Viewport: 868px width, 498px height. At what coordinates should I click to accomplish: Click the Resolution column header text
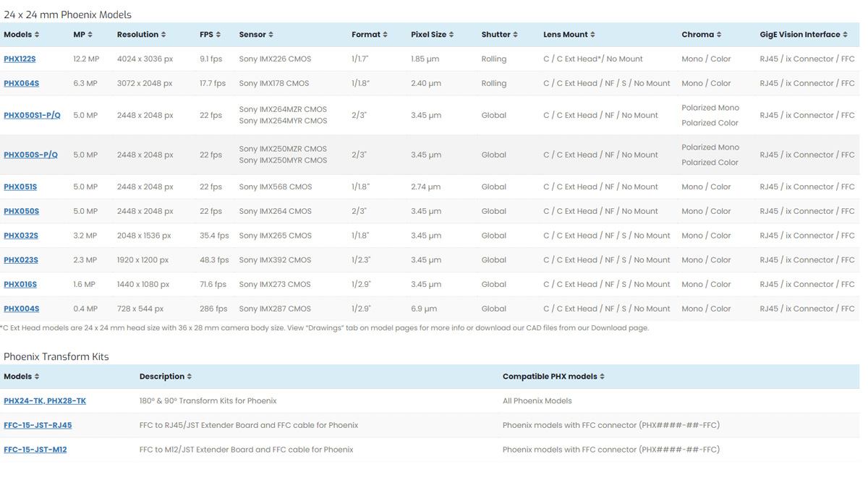click(137, 35)
